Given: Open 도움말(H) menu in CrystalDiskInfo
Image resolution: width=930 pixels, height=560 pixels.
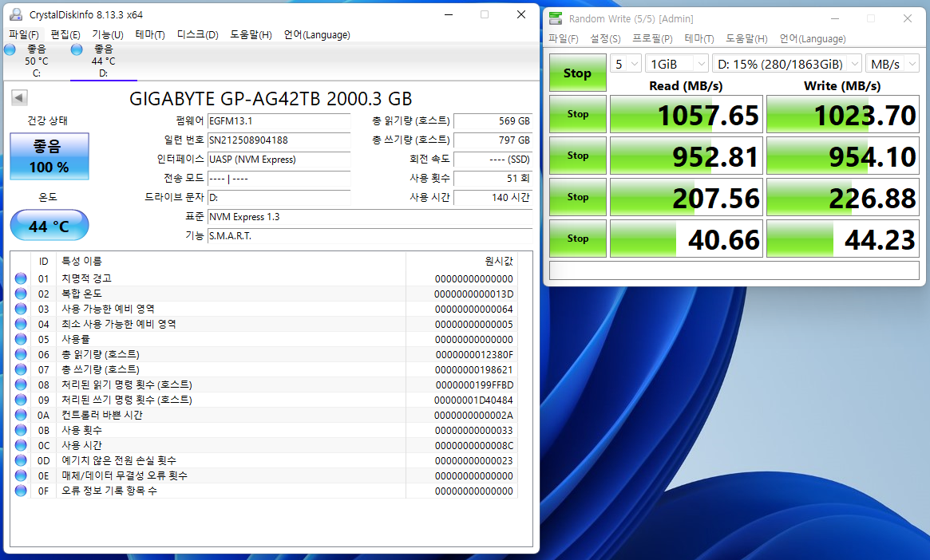Looking at the screenshot, I should coord(251,35).
